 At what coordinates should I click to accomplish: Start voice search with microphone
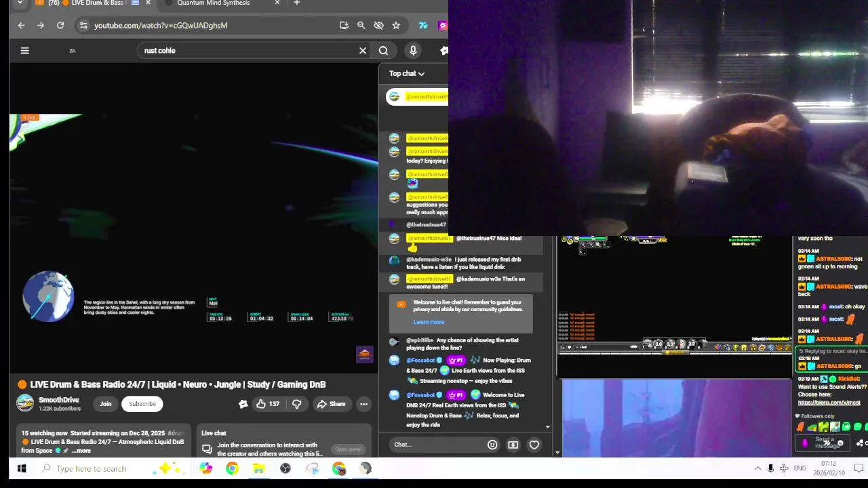(413, 50)
